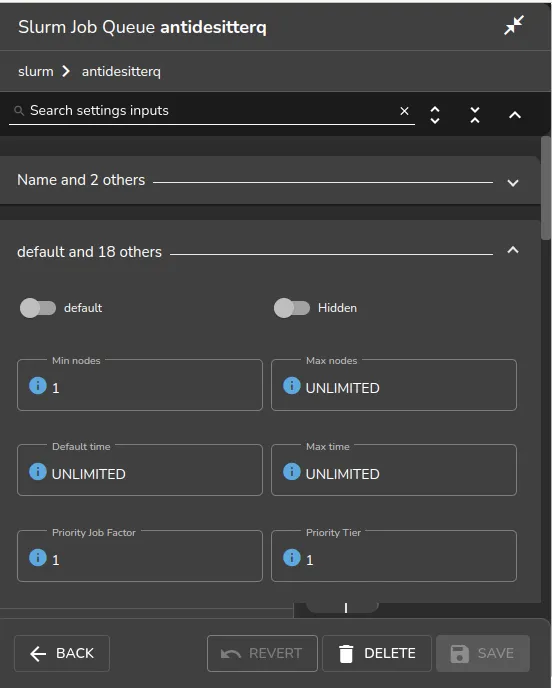Click the BACK button
The width and height of the screenshot is (552, 688).
coord(62,653)
